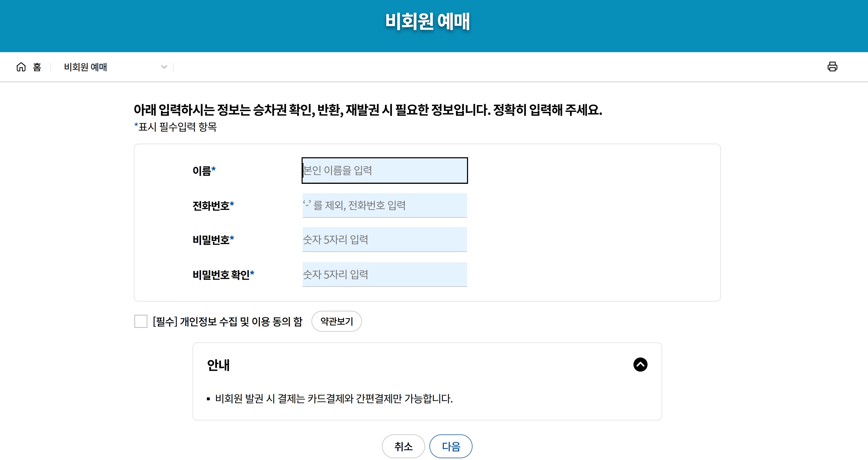
Task: Enable the [필수] 개인정보 수집 및 이용 동의 checkbox
Action: coord(141,321)
